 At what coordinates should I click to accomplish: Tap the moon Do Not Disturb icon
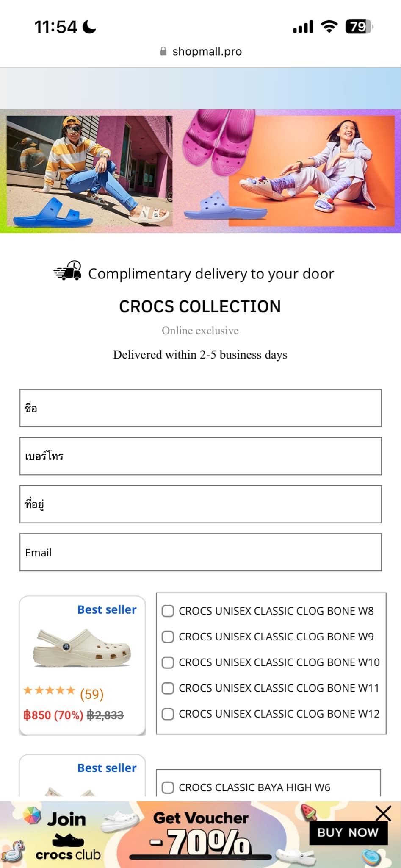pos(89,27)
